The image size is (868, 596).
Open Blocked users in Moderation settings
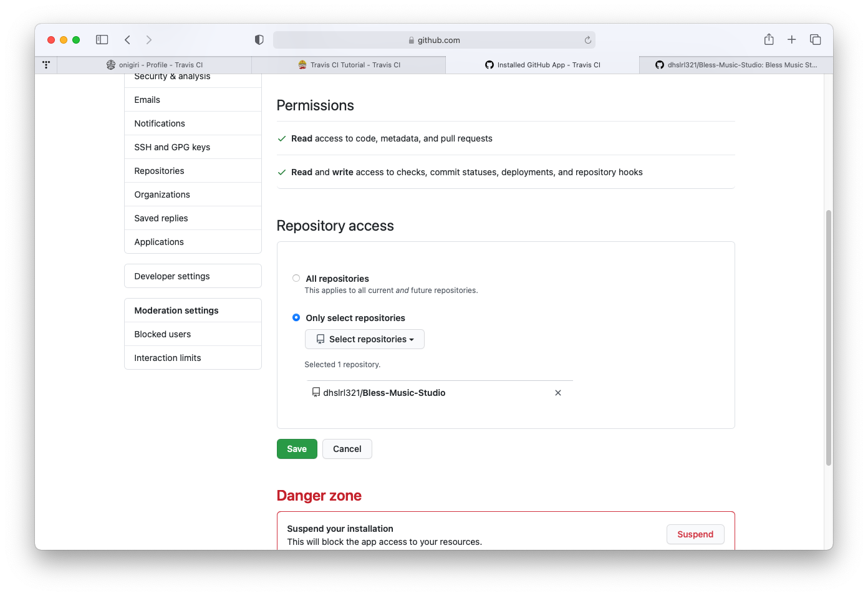point(193,334)
